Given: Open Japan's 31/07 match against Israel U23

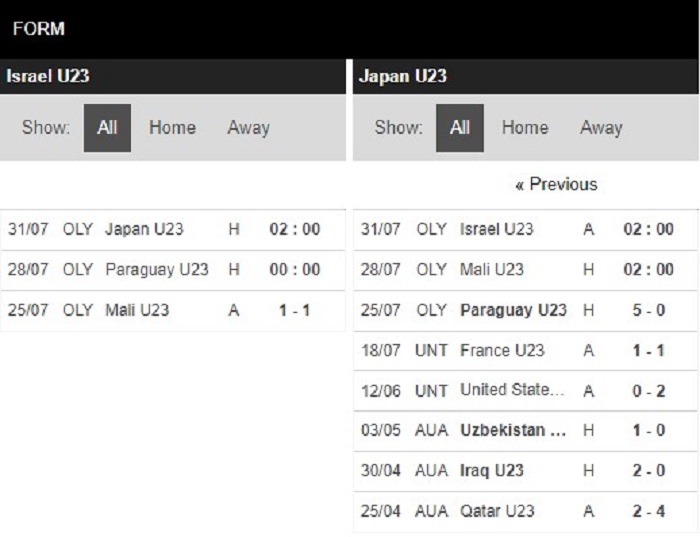Looking at the screenshot, I should pos(525,229).
